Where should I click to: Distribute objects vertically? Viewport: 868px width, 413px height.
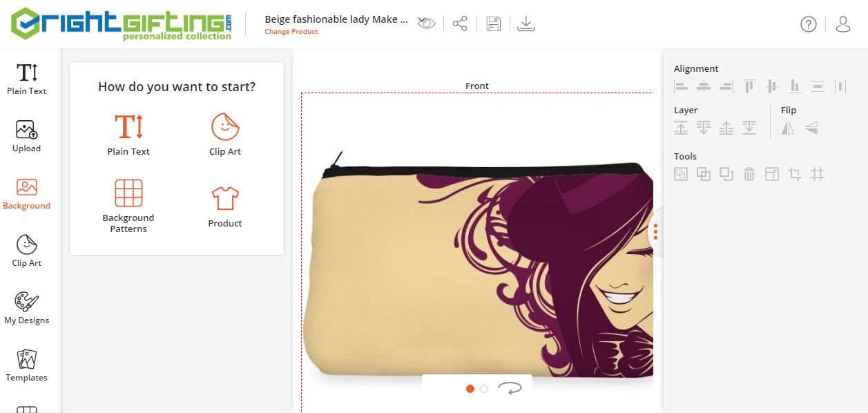pyautogui.click(x=818, y=86)
